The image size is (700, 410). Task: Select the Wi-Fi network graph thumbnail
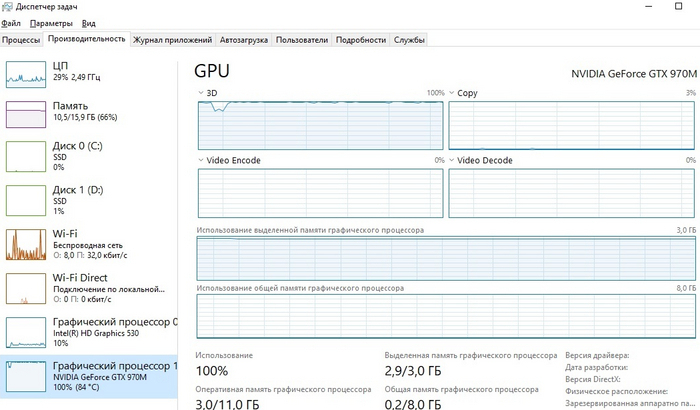coord(27,244)
